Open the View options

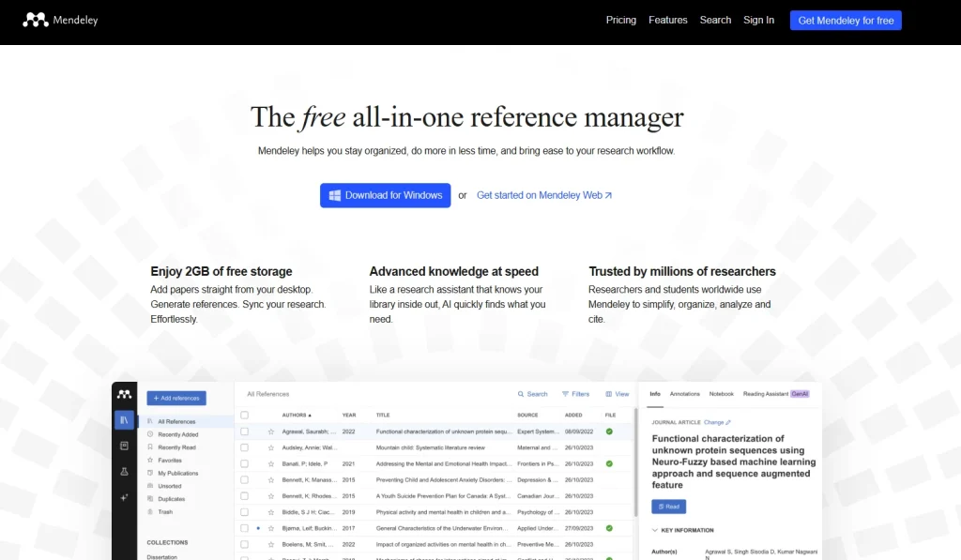point(618,394)
